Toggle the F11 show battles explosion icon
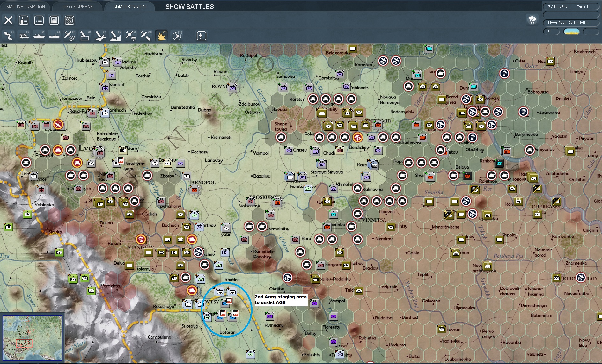This screenshot has width=602, height=364. click(x=161, y=36)
